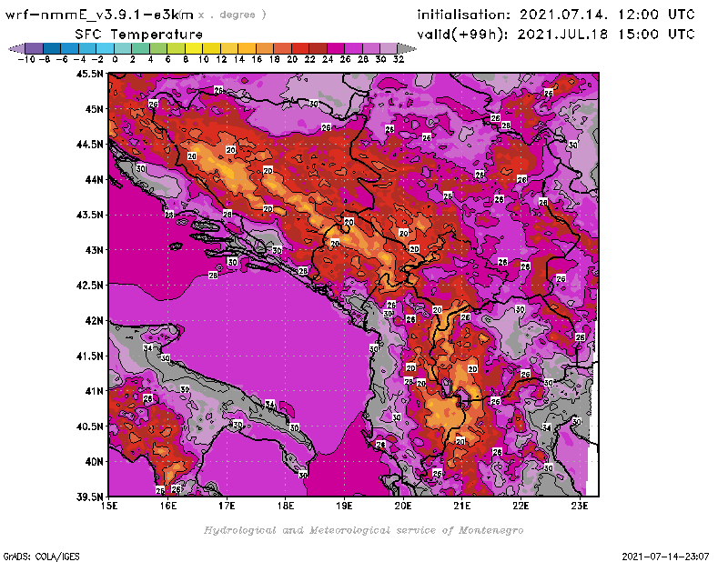Click the 45N latitude axis label
This screenshot has height=562, width=728.
pos(94,109)
